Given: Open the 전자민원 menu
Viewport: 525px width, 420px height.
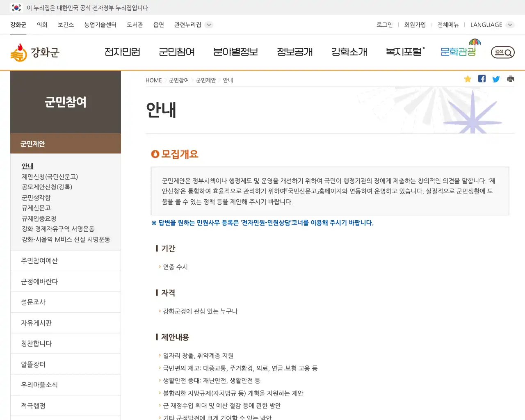Looking at the screenshot, I should click(122, 52).
